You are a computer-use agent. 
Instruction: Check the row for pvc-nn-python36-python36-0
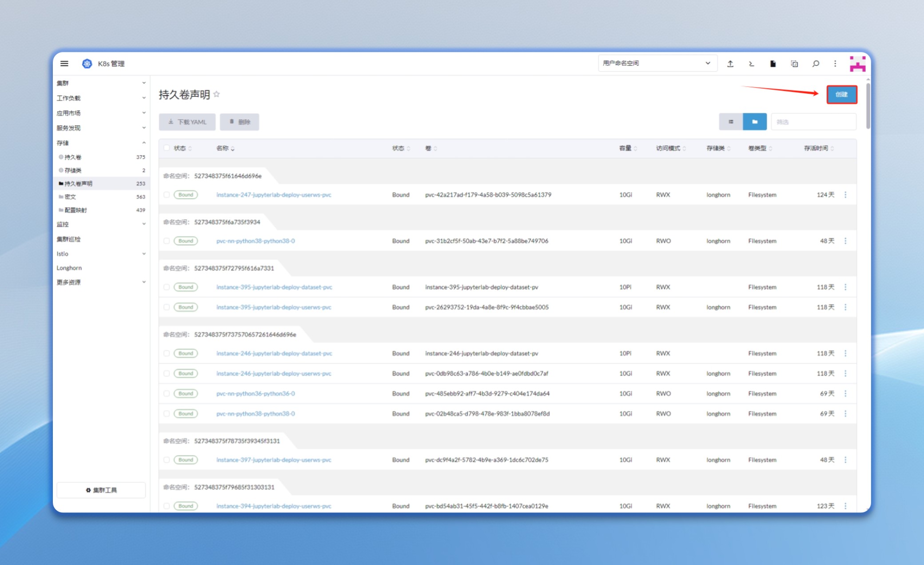[x=167, y=393]
